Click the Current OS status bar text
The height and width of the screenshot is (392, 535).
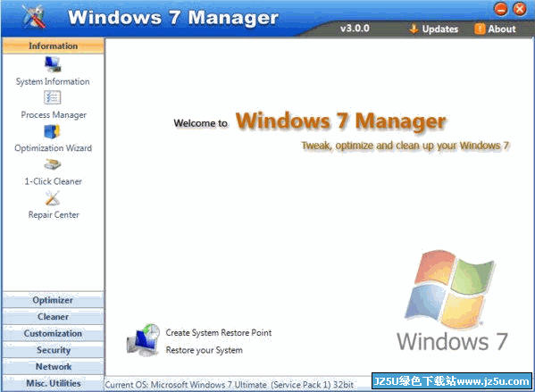pos(230,385)
